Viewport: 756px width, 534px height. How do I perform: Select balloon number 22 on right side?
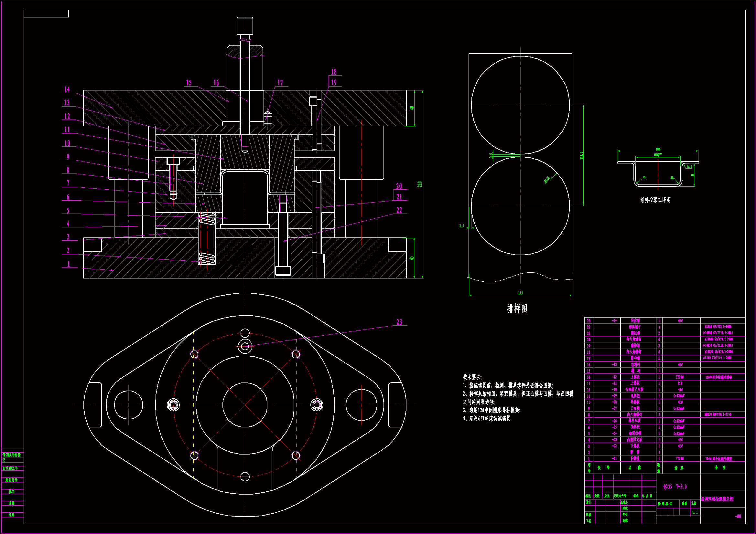(x=399, y=210)
